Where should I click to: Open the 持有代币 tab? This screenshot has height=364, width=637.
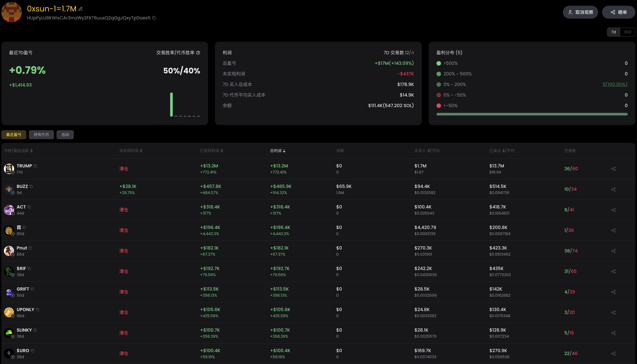(x=41, y=135)
